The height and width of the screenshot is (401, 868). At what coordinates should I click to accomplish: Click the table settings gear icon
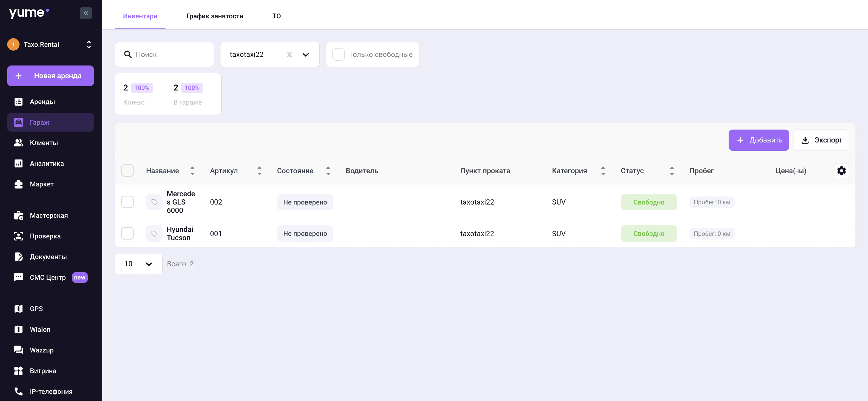tap(841, 171)
